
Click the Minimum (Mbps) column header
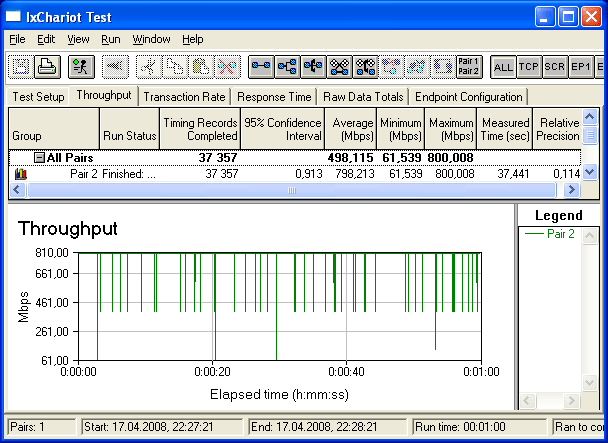pos(401,129)
